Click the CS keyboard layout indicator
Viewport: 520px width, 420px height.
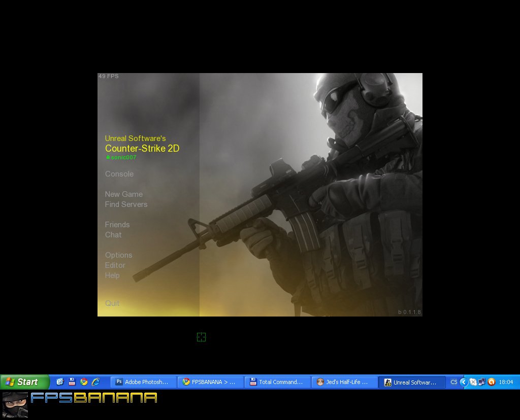(x=454, y=382)
